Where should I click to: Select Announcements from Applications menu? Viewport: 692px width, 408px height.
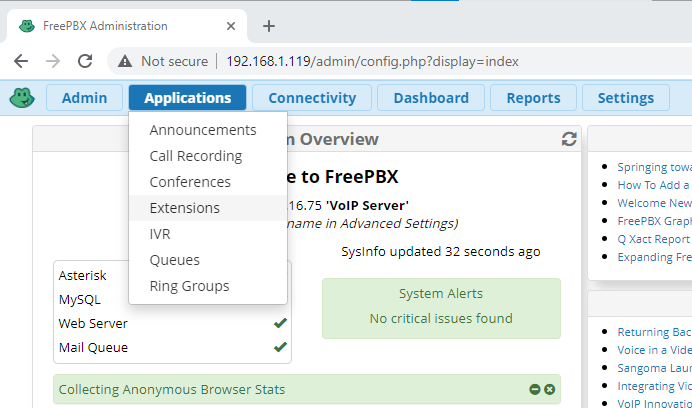(x=208, y=130)
